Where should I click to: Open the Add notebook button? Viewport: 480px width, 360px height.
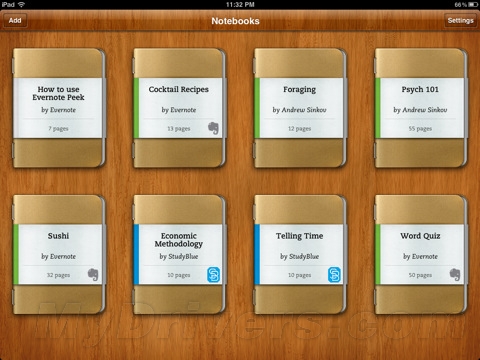click(x=15, y=20)
